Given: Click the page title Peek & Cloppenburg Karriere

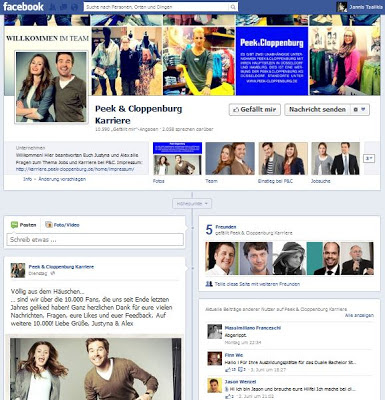Looking at the screenshot, I should 139,115.
